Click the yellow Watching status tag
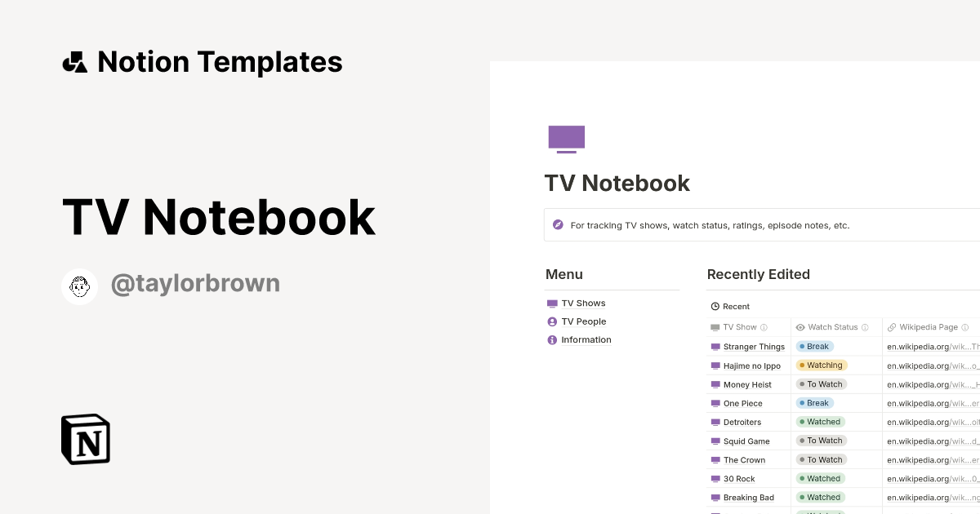980x514 pixels. (822, 366)
